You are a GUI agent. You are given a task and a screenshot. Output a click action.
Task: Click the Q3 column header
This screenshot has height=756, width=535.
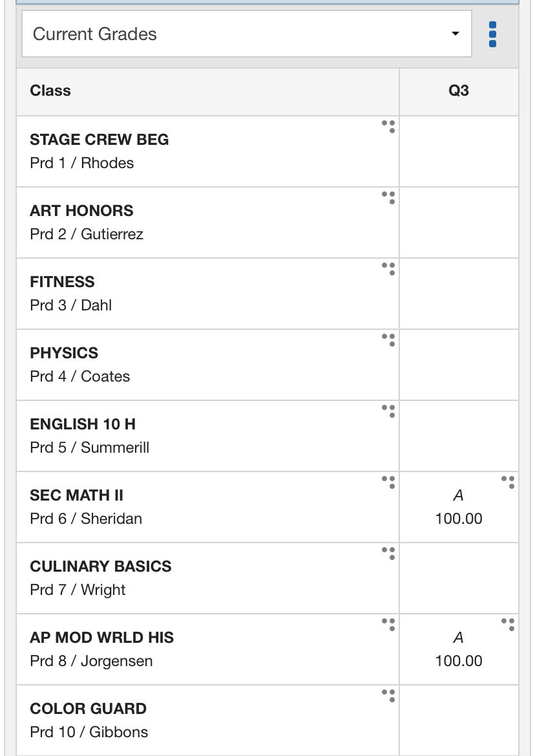[x=459, y=91]
